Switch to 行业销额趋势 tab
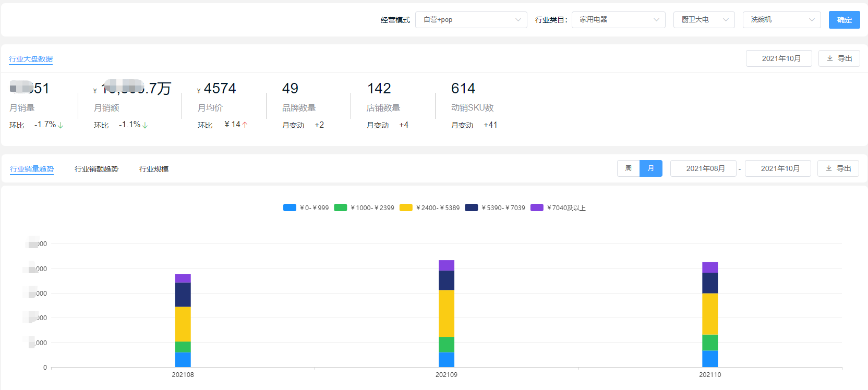 [97, 169]
